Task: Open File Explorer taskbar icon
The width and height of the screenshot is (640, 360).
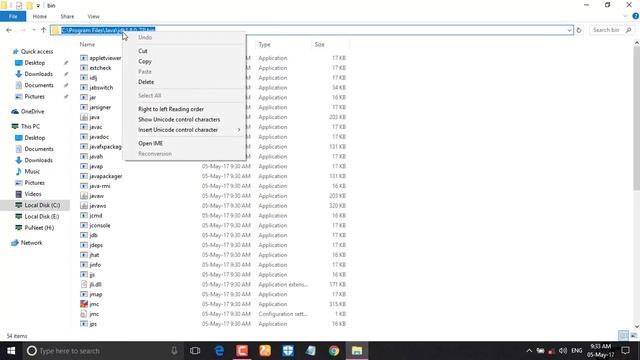Action: (357, 351)
